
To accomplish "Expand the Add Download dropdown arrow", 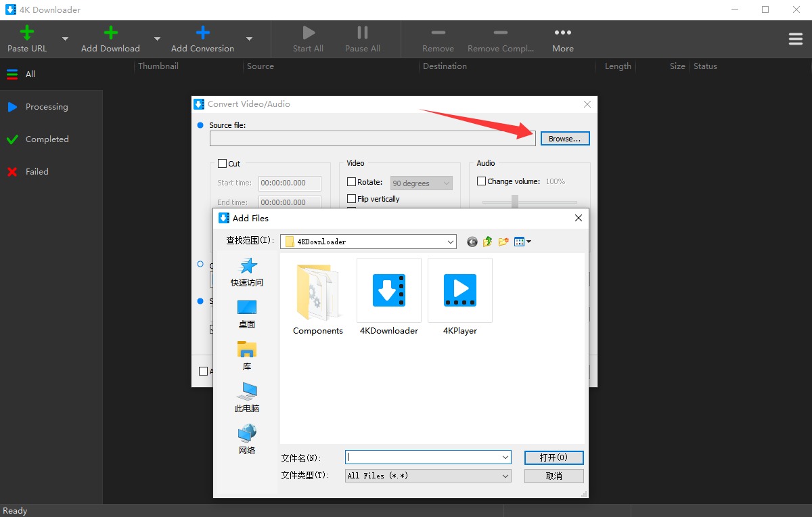I will pyautogui.click(x=157, y=39).
